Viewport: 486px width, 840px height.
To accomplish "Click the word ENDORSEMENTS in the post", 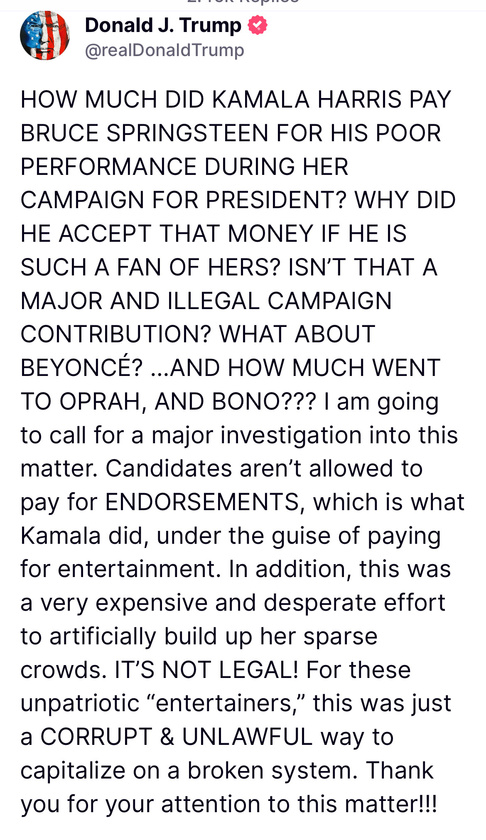I will [x=201, y=502].
